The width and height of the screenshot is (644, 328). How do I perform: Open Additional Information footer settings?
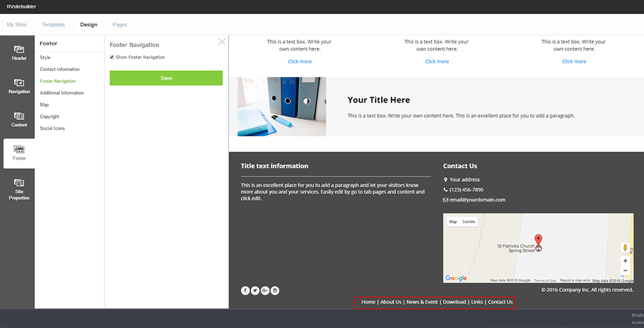pyautogui.click(x=62, y=93)
